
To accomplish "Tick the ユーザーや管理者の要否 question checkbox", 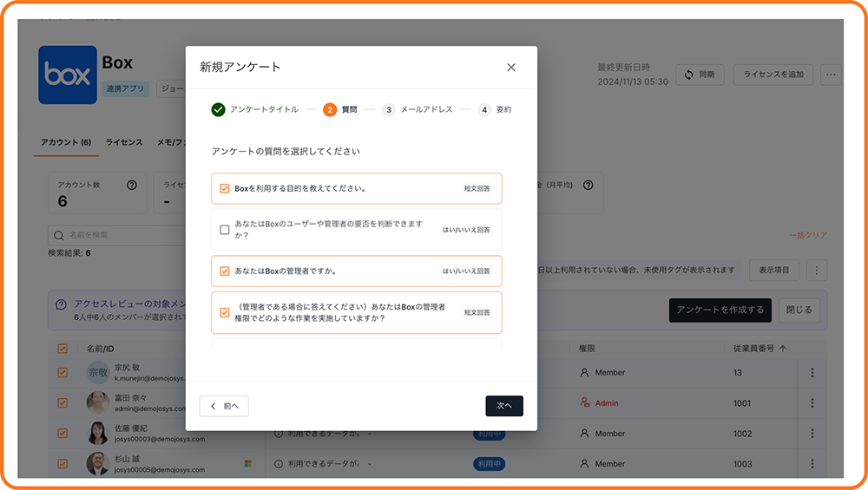I will pos(224,230).
